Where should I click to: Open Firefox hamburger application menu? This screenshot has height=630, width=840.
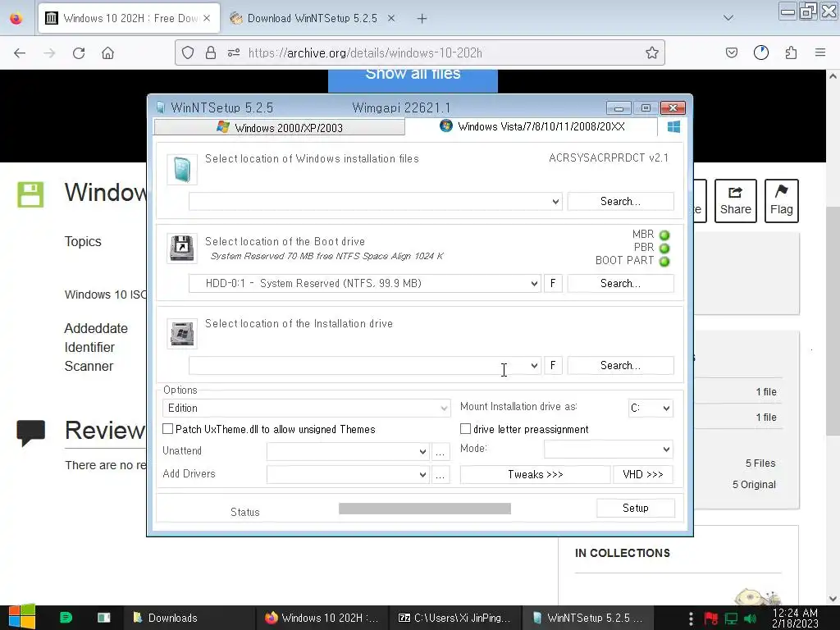[x=820, y=52]
